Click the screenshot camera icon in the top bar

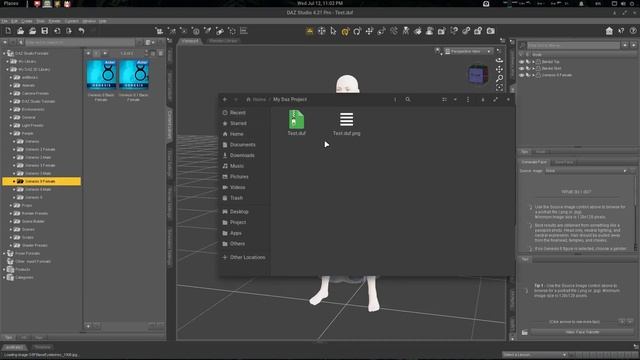[486, 4]
